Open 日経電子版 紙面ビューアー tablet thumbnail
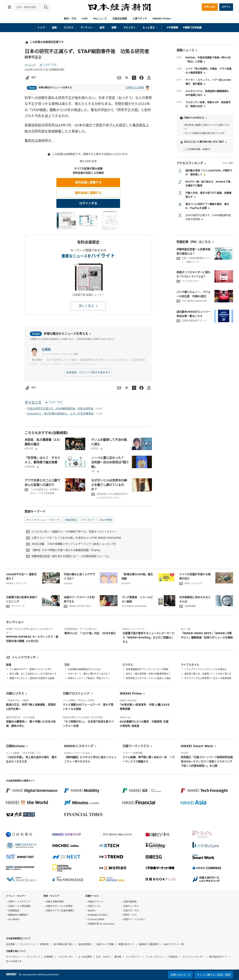Image resolution: width=239 pixels, height=980 pixels. [88, 277]
